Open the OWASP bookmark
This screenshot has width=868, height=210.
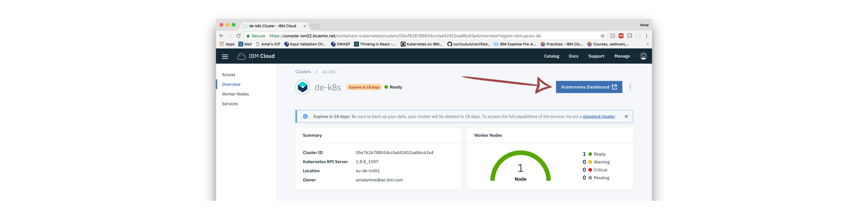[340, 44]
